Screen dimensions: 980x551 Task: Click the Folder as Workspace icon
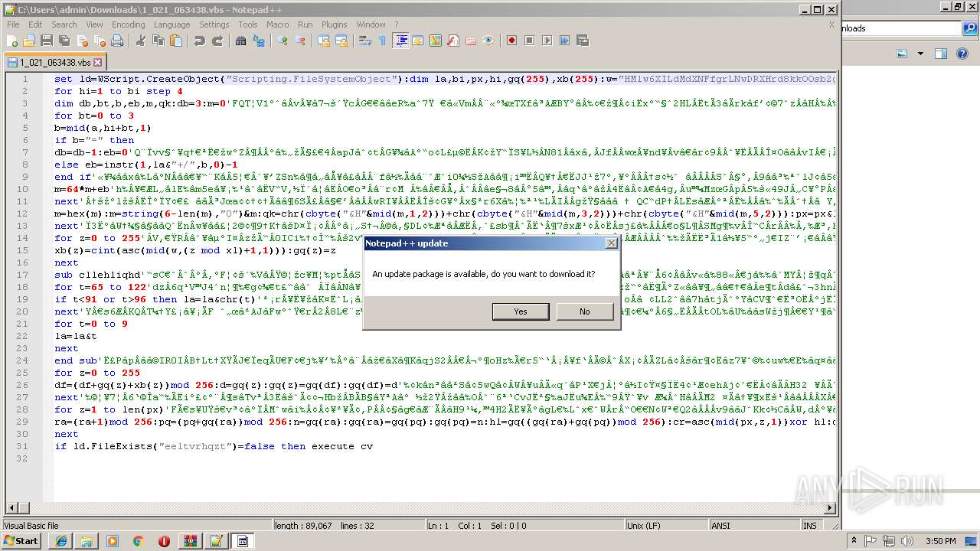click(x=471, y=41)
